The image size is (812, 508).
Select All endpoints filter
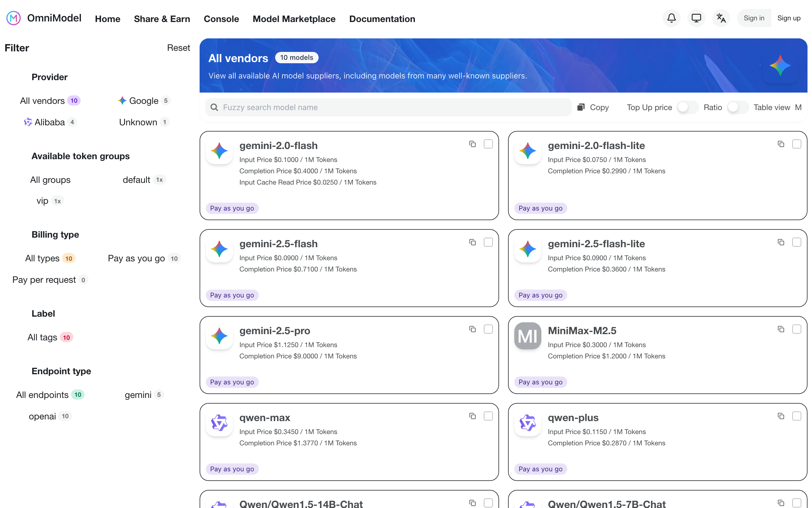coord(50,395)
